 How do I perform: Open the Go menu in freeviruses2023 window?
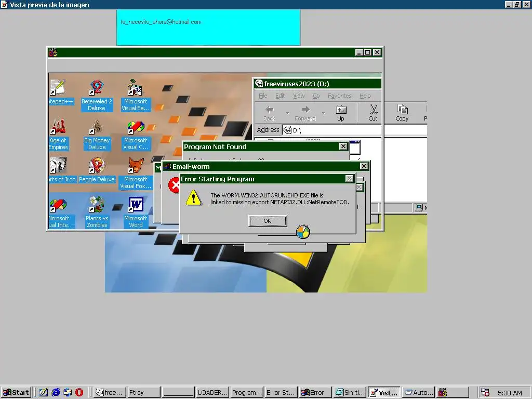[x=316, y=96]
